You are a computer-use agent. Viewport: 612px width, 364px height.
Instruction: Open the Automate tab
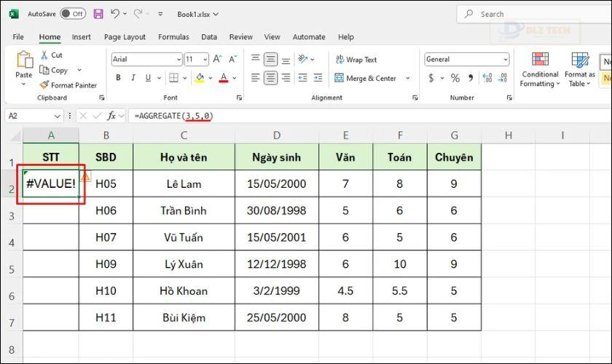pos(309,36)
